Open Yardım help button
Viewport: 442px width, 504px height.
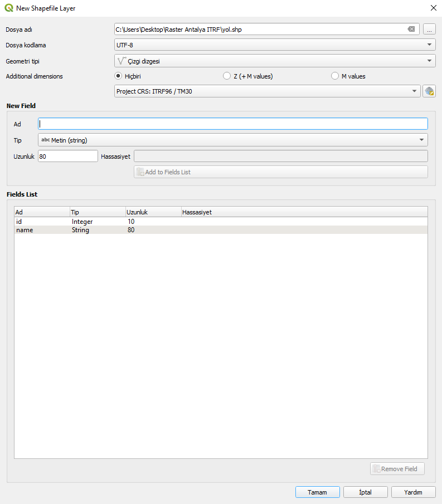[414, 492]
